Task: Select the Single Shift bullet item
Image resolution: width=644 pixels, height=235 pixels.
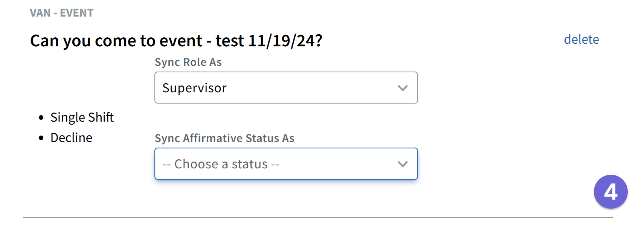Action: 82,117
